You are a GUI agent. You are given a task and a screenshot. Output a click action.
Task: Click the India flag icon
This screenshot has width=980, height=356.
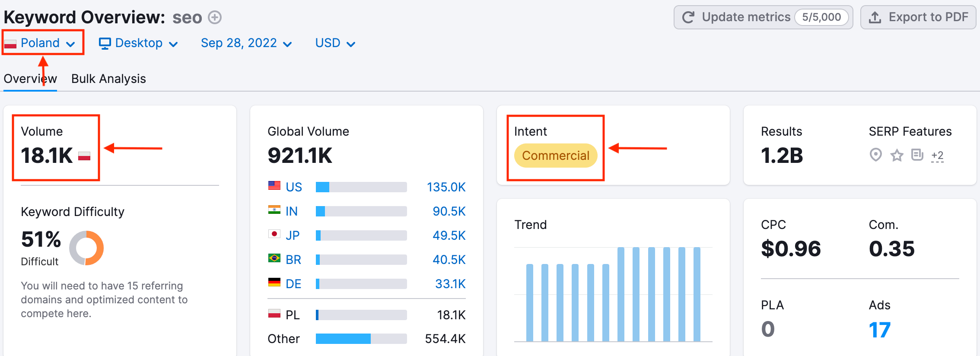pos(274,210)
